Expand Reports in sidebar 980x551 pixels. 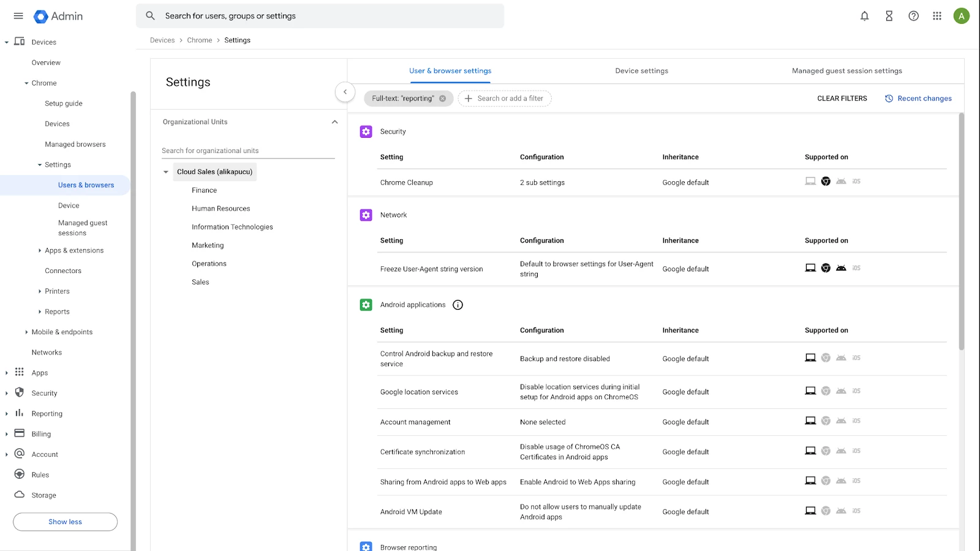coord(40,312)
